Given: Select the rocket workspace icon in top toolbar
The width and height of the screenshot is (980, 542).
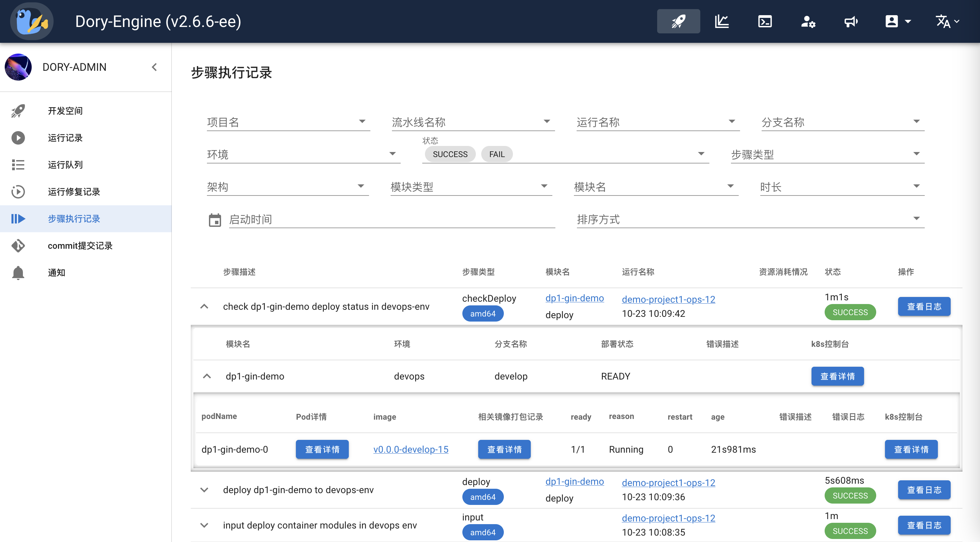Looking at the screenshot, I should 678,21.
